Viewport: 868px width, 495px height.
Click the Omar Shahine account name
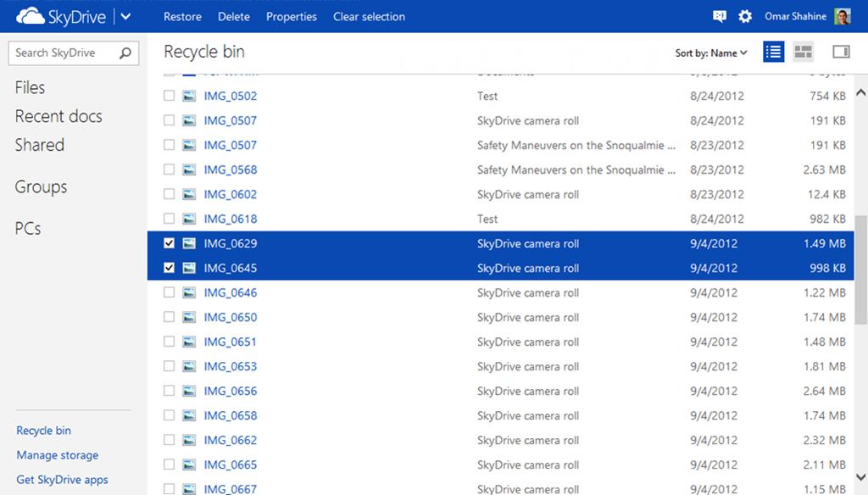pyautogui.click(x=795, y=17)
